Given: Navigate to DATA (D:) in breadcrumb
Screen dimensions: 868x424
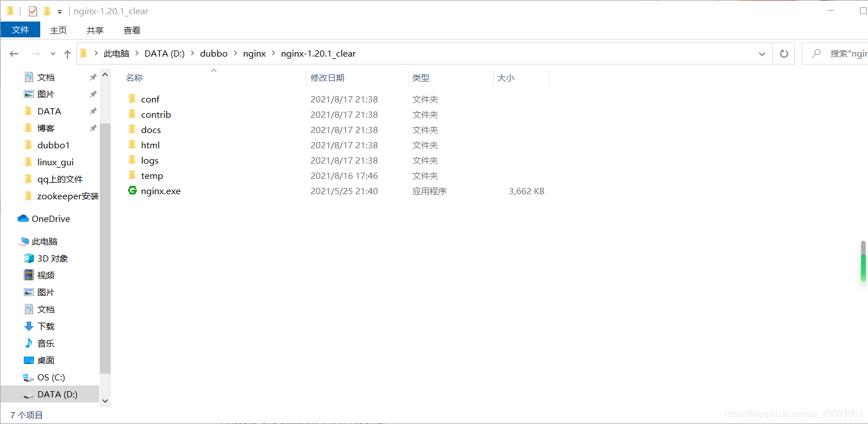Looking at the screenshot, I should (x=165, y=54).
